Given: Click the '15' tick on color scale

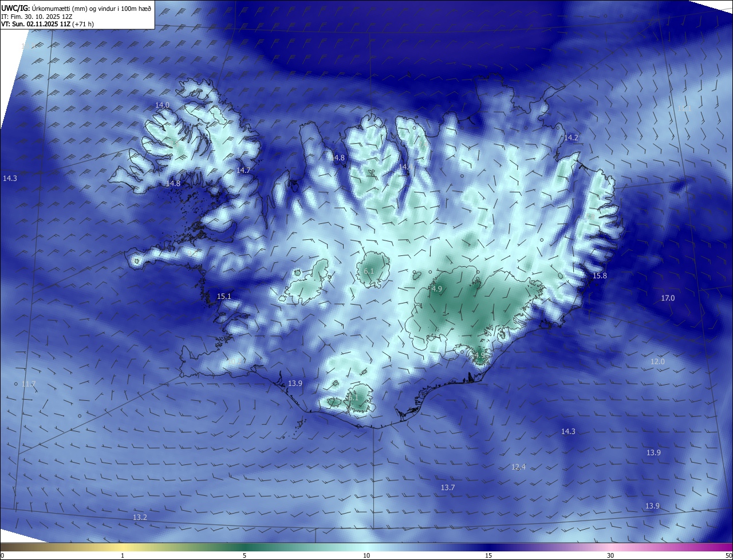Looking at the screenshot, I should (x=488, y=555).
